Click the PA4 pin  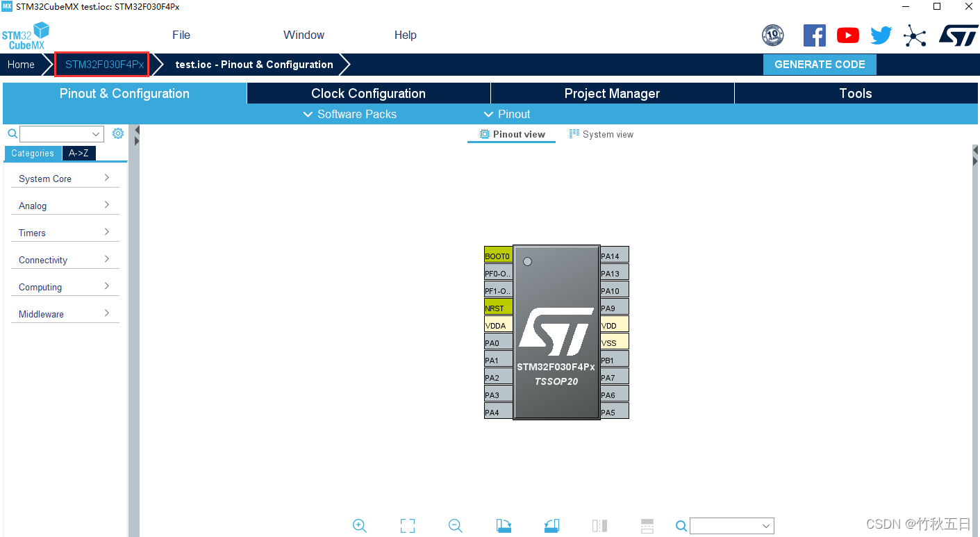pos(498,411)
